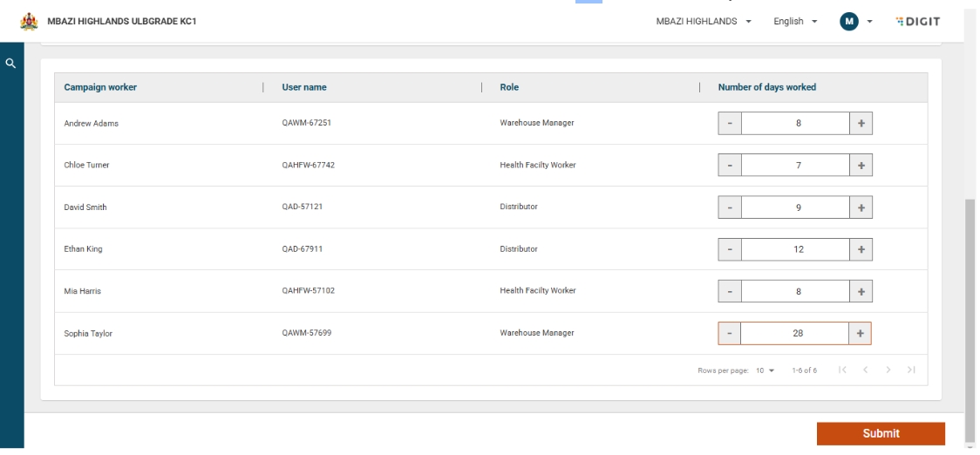Open the English language dropdown
980x455 pixels.
click(x=793, y=21)
